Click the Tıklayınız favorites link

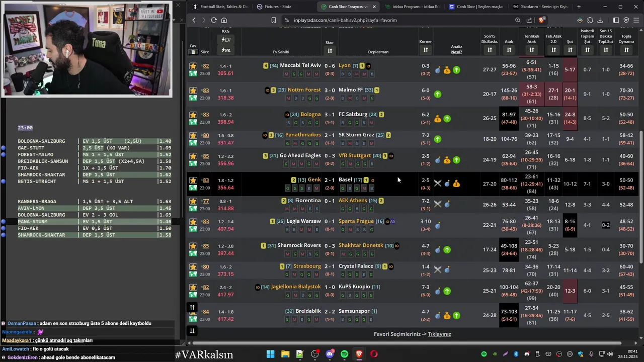tap(439, 334)
